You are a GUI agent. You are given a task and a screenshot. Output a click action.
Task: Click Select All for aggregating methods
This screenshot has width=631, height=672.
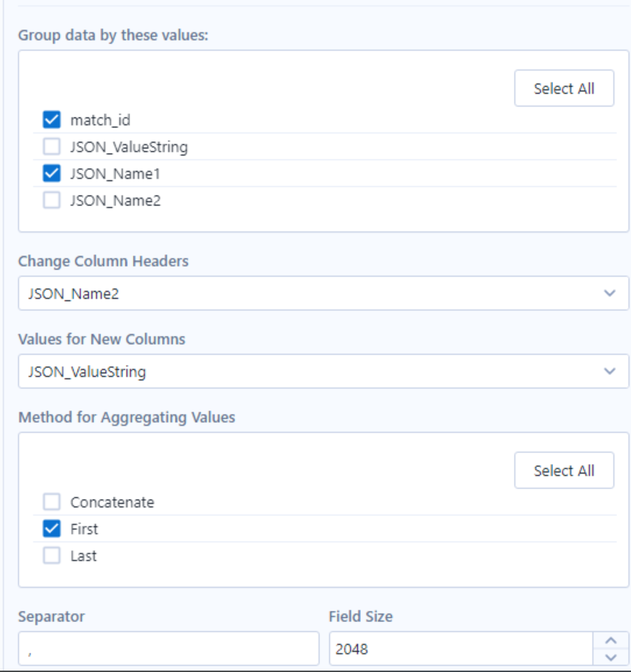(x=564, y=471)
